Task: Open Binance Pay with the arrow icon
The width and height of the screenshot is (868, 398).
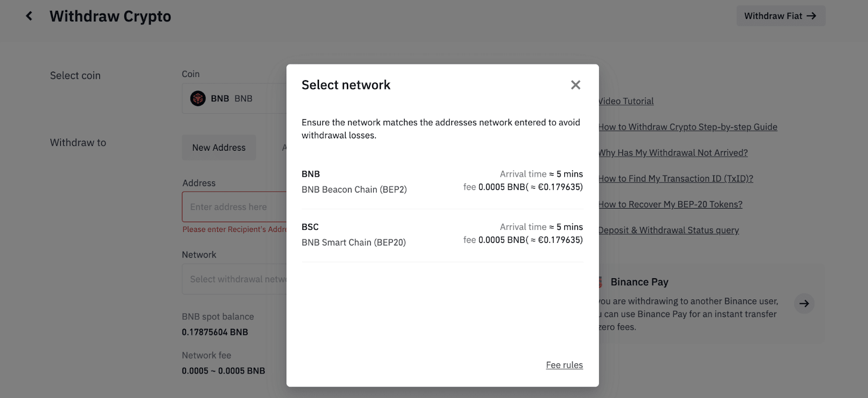Action: coord(804,304)
